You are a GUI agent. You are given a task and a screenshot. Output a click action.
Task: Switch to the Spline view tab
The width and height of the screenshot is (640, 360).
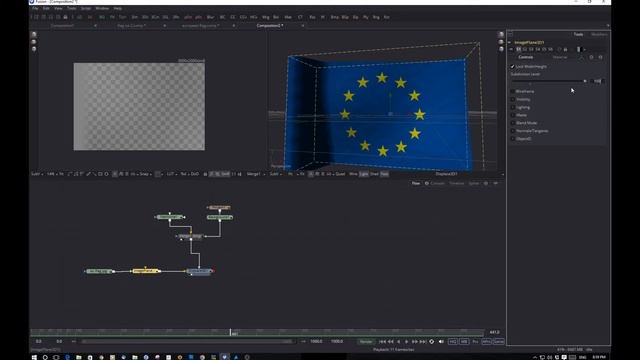click(x=473, y=183)
